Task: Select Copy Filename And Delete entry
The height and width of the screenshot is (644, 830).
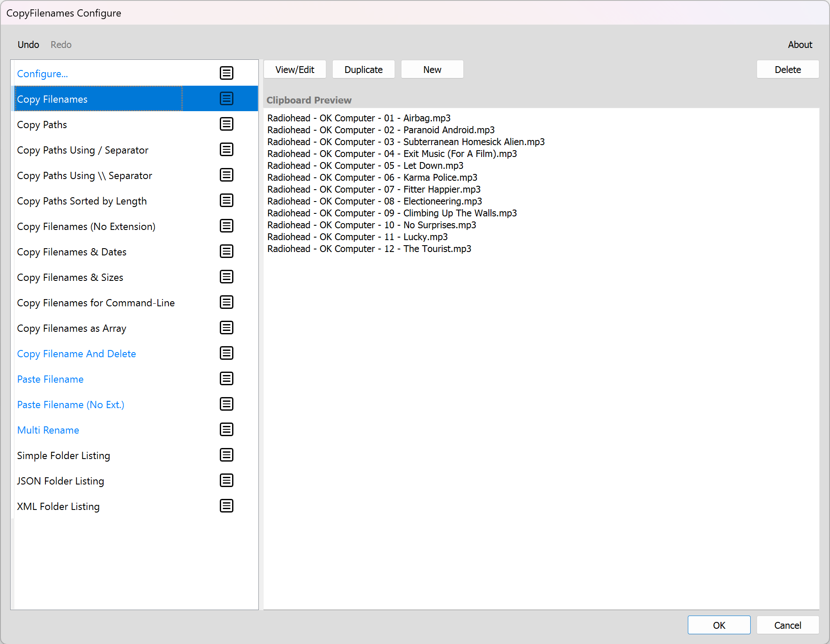Action: tap(76, 354)
